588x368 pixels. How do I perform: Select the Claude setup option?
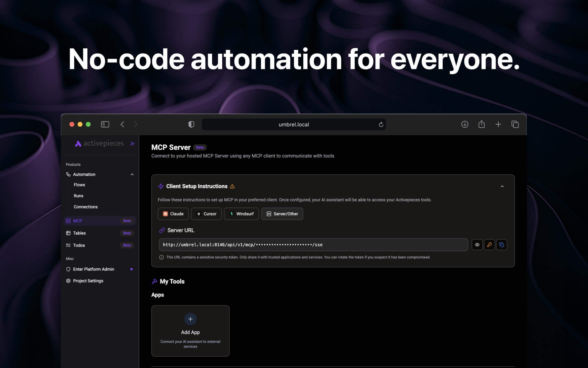(x=173, y=214)
